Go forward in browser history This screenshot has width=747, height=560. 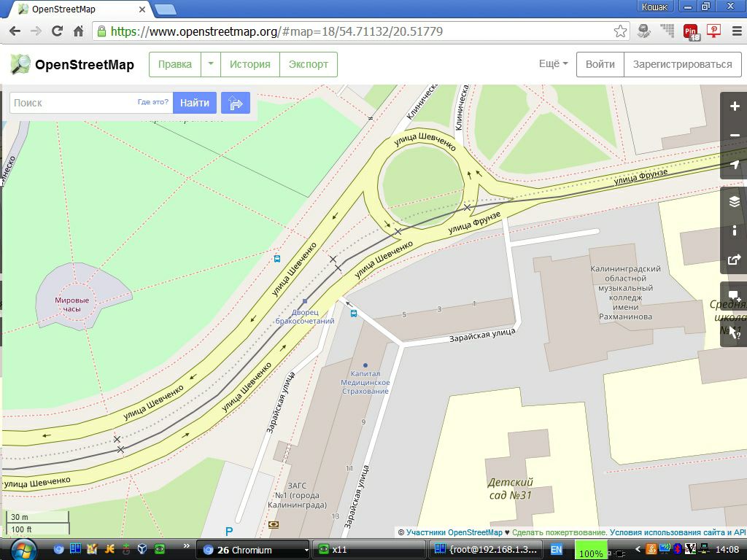click(36, 31)
